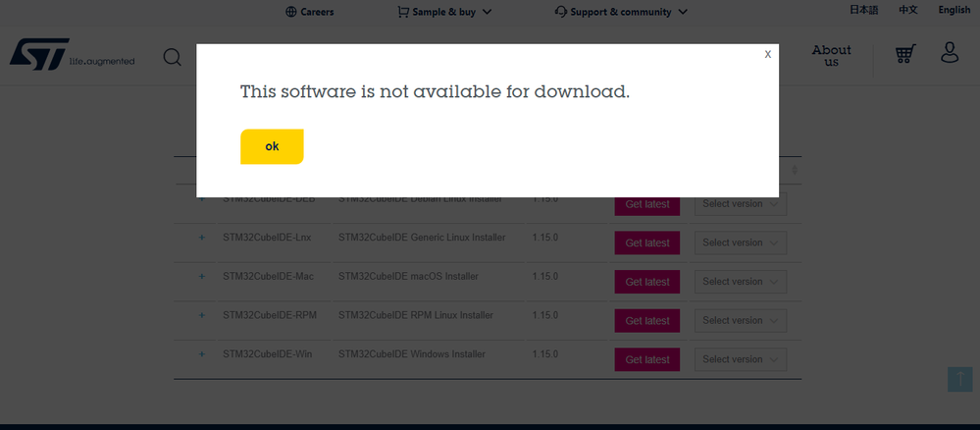Open Select version dropdown for STM32CubeIDE-Mac

pos(741,282)
